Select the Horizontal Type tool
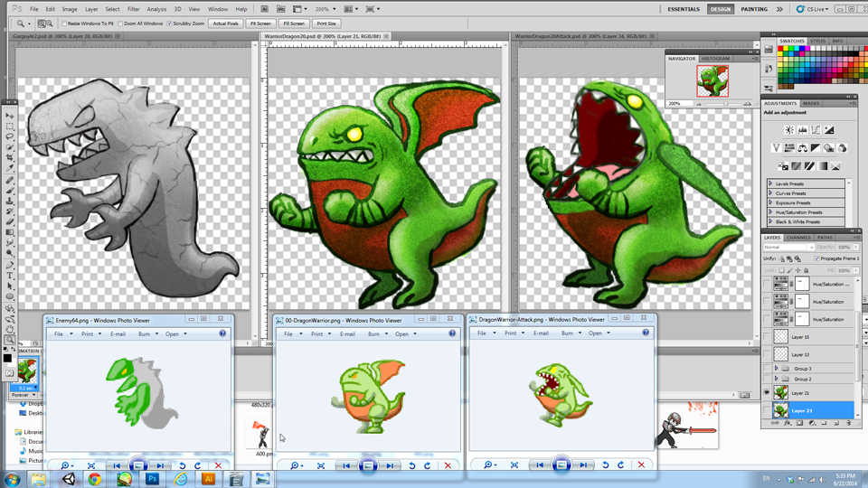 pos(10,276)
